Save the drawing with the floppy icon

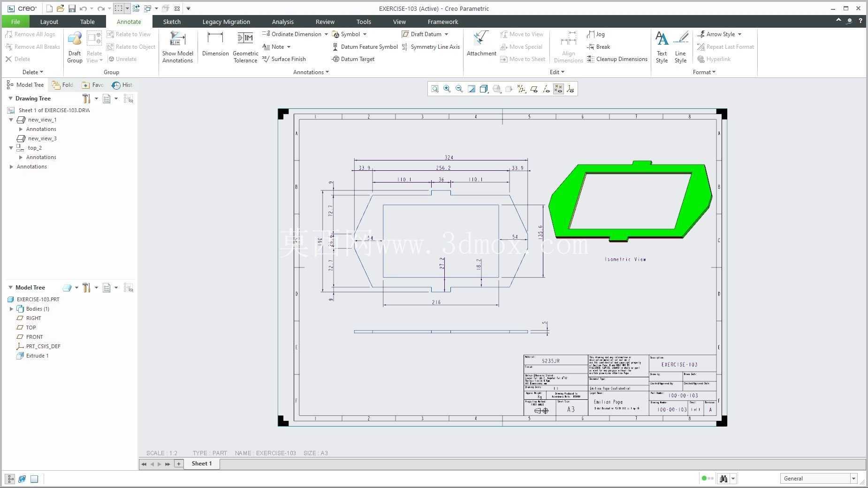(72, 8)
